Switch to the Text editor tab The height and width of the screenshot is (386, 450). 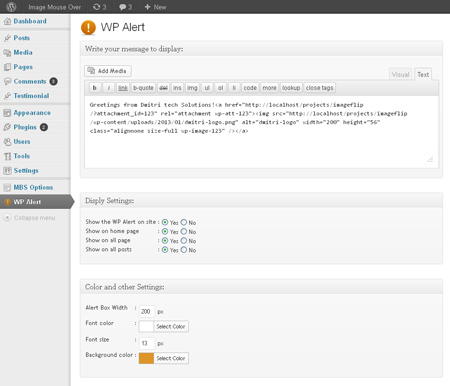point(423,74)
